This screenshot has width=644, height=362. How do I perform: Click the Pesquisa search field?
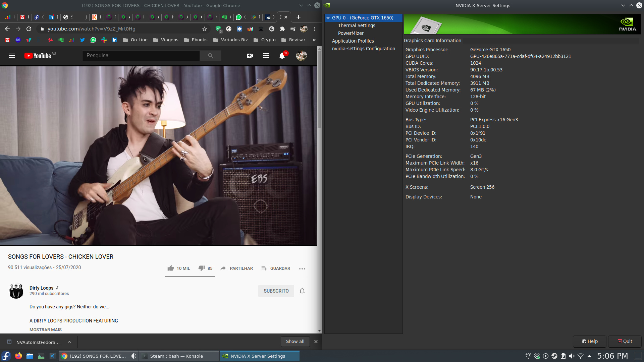(x=141, y=56)
